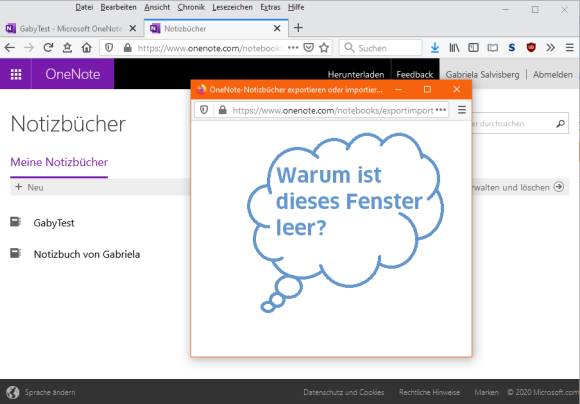Go to the browser home page
This screenshot has width=580, height=404.
tap(87, 48)
